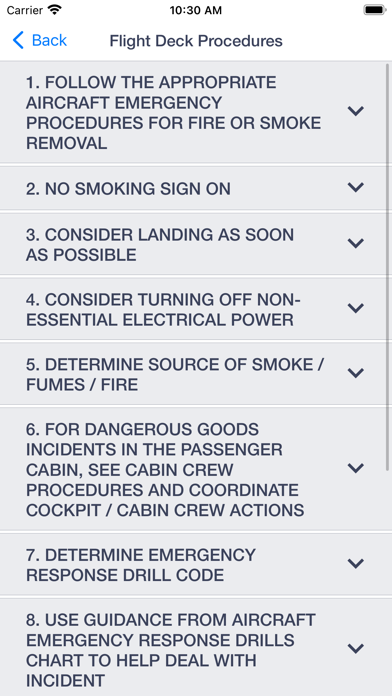Select the step 1 Follow Appropriate Procedures row

193,113
